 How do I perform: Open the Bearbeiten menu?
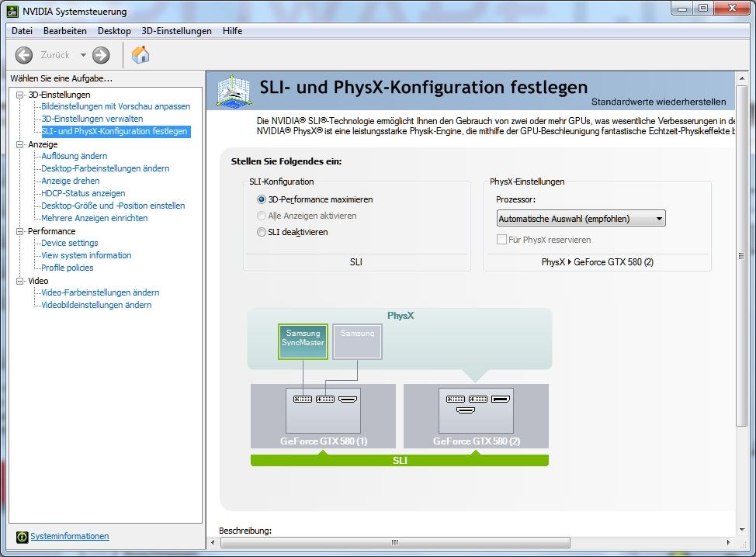click(x=65, y=31)
